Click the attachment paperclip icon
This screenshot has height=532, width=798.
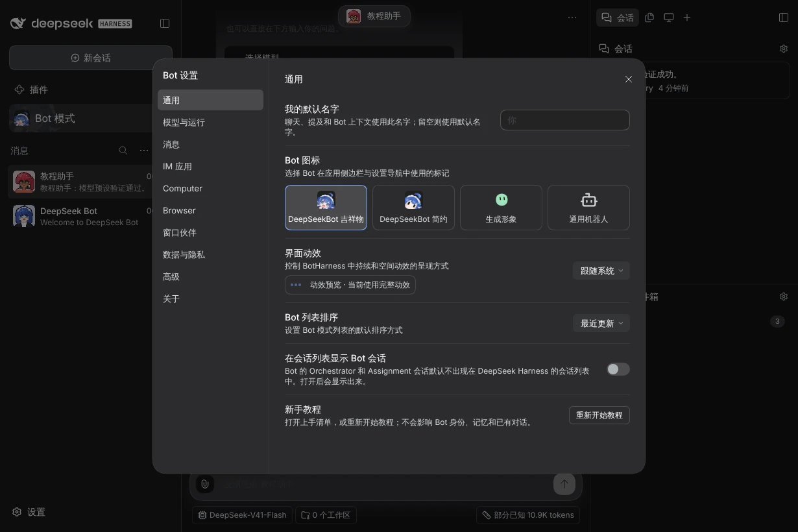click(x=204, y=483)
